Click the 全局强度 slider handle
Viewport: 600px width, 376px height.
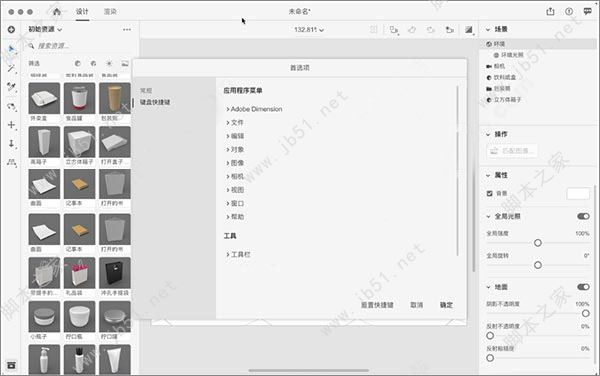(538, 243)
